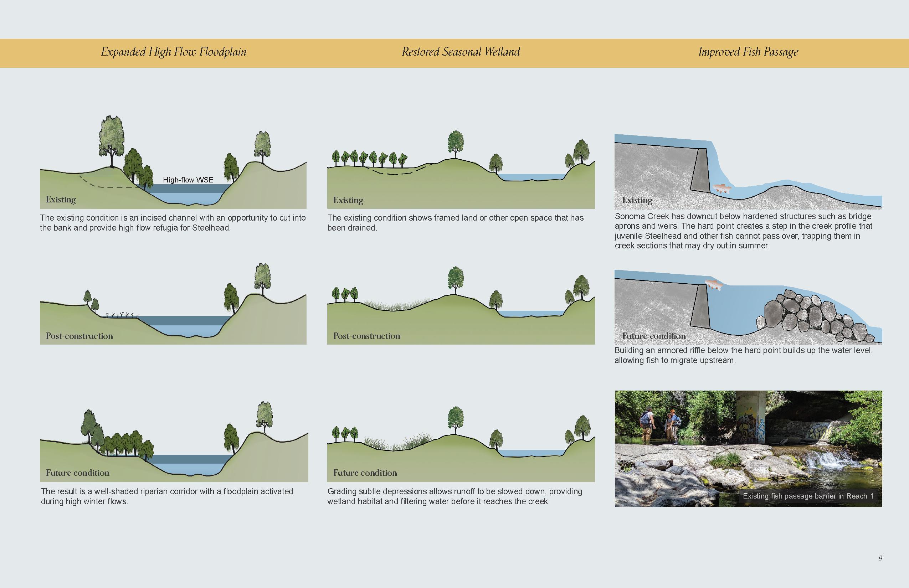Click the wetland Future condition label
The image size is (909, 588).
(x=365, y=473)
